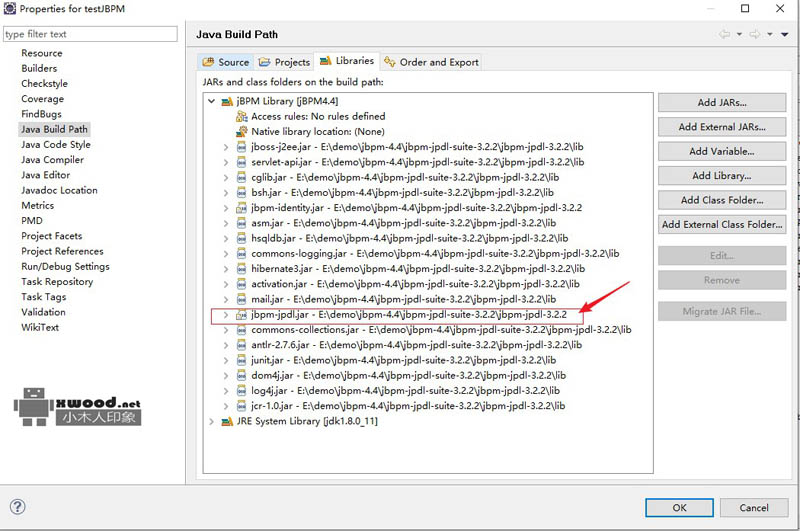800x531 pixels.
Task: Click the cglib.jar file icon
Action: click(x=242, y=178)
